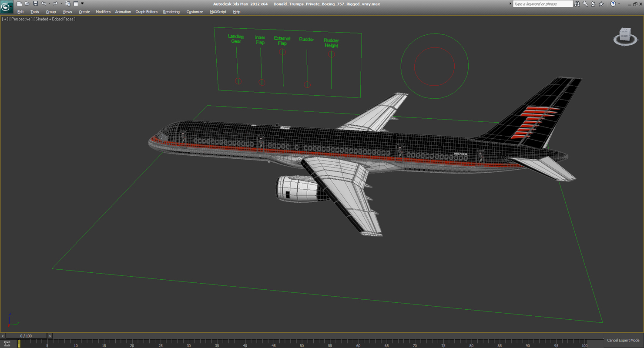Open Communication Center satellite dish icon
The width and height of the screenshot is (644, 348).
[593, 4]
